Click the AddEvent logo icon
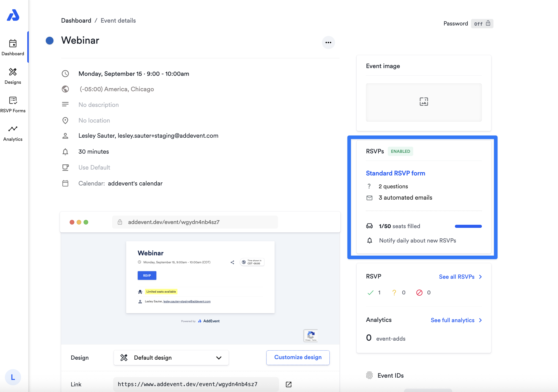The image size is (558, 392). [13, 15]
